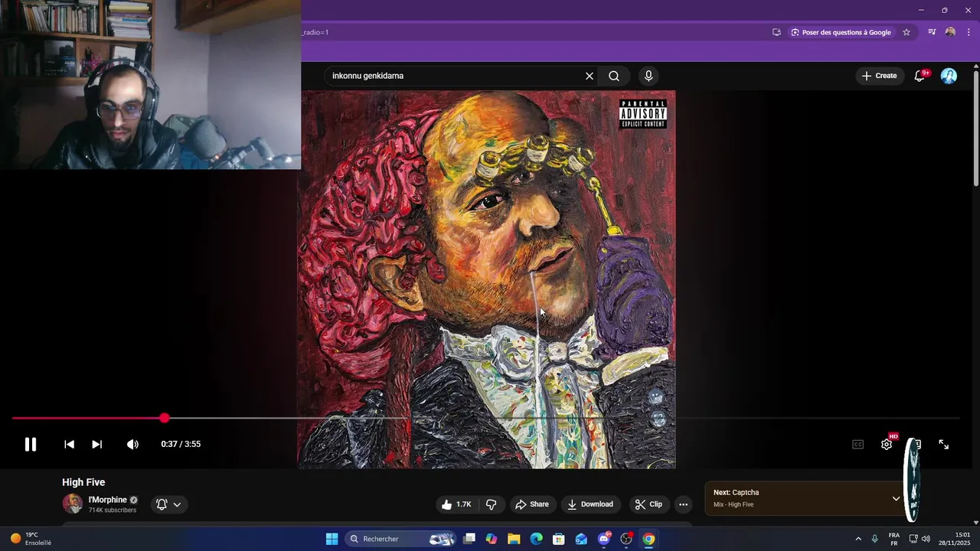Open the volume and network quick settings
Image resolution: width=980 pixels, height=551 pixels.
(x=920, y=539)
